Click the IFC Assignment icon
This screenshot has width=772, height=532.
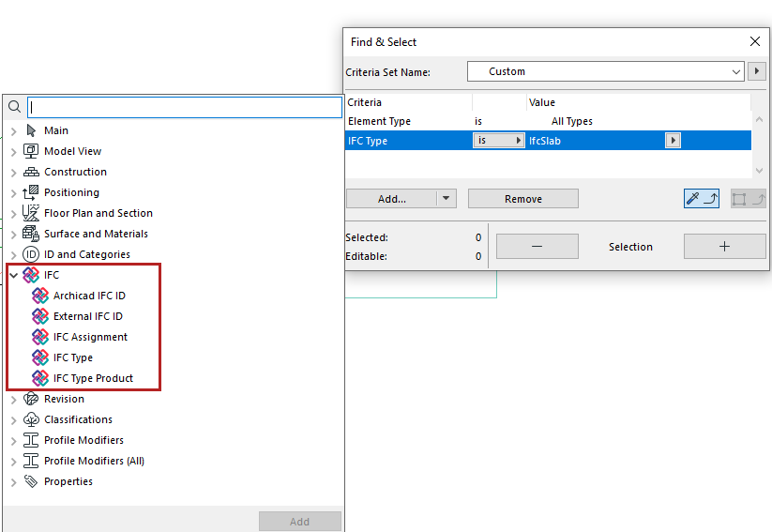tap(40, 337)
